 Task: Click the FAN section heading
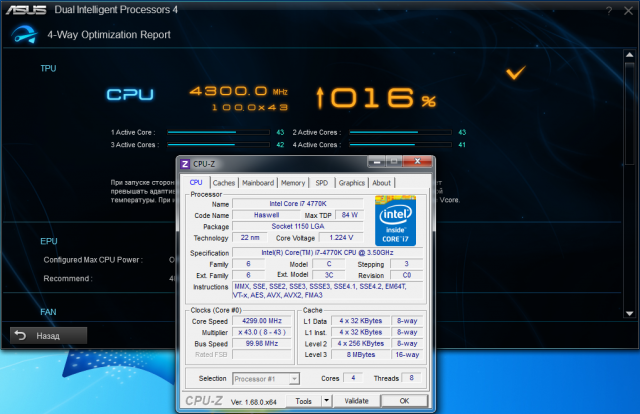(x=48, y=312)
